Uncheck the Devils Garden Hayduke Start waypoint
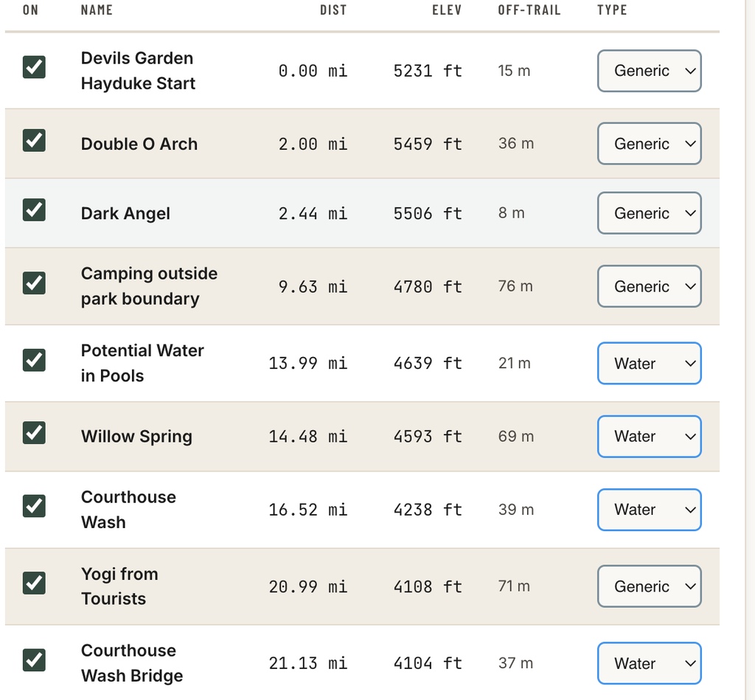755x700 pixels. click(34, 67)
